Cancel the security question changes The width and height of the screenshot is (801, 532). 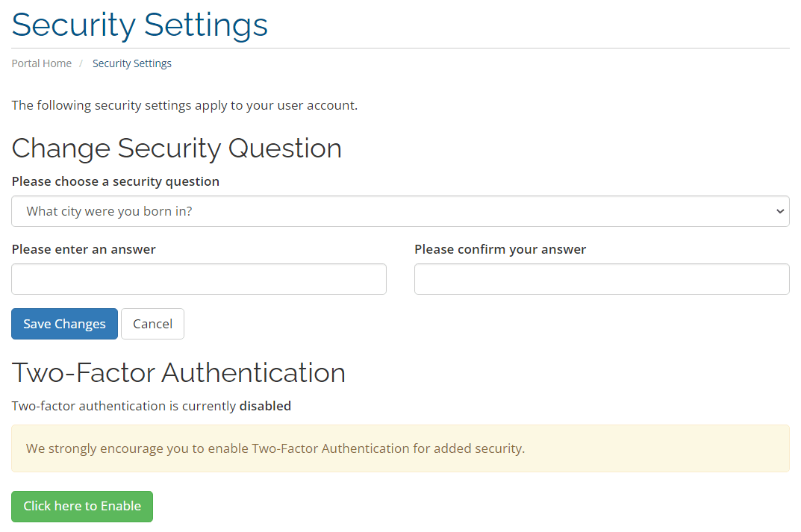152,324
